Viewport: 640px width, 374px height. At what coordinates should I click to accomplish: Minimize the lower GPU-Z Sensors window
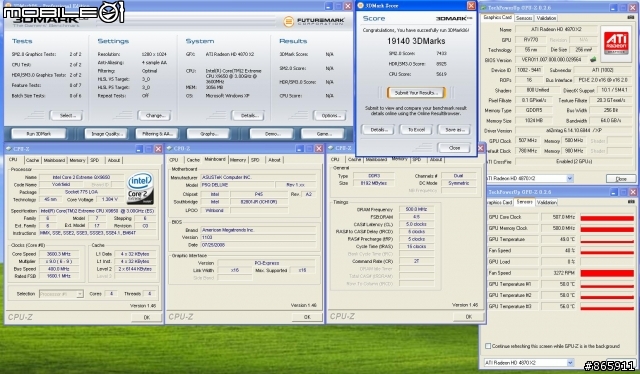tap(613, 192)
